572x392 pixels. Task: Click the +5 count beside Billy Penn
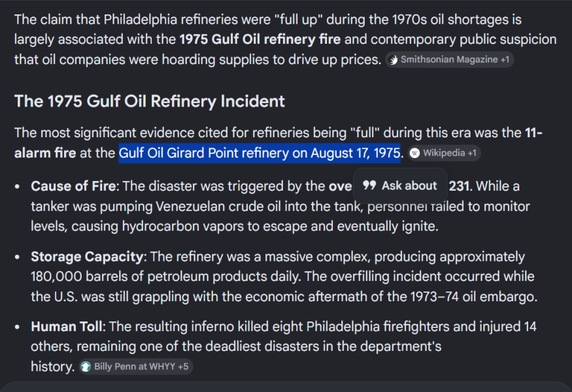[x=183, y=367]
